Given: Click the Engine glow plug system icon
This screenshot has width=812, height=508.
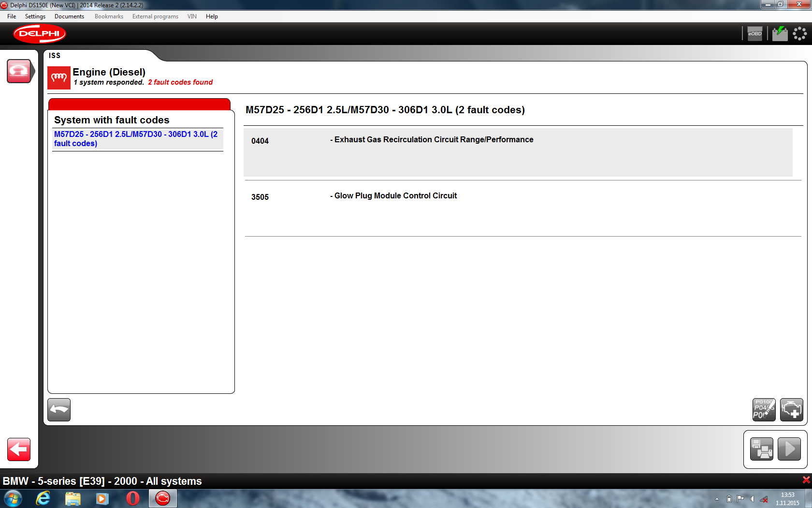Looking at the screenshot, I should point(59,77).
